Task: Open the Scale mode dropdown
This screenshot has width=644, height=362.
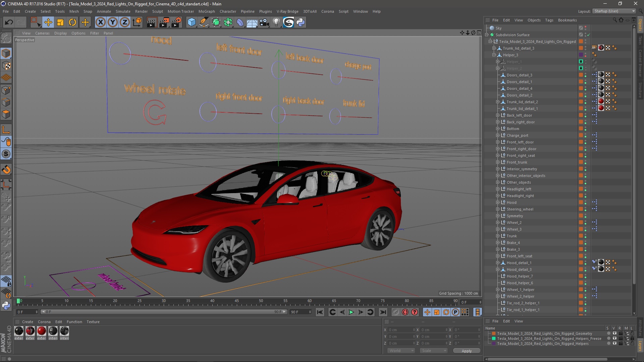Action: pyautogui.click(x=434, y=351)
